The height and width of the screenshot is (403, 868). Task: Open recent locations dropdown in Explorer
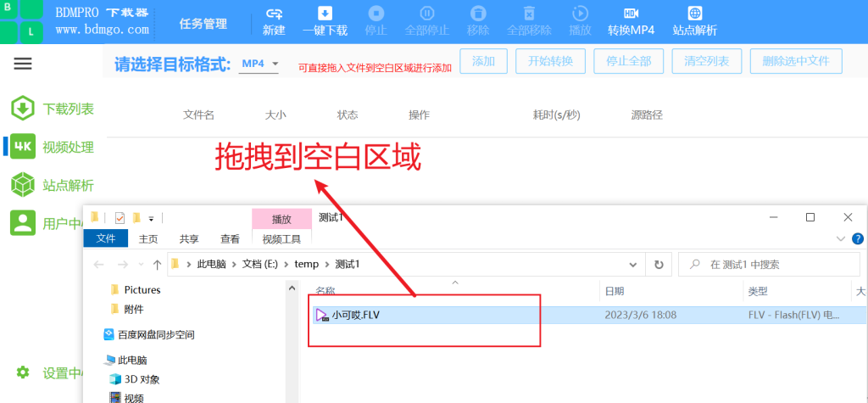tap(142, 265)
